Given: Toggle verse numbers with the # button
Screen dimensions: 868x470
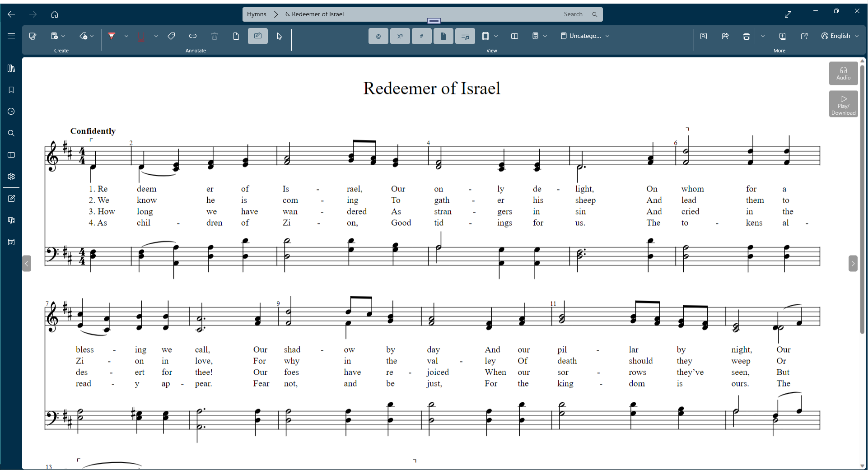Looking at the screenshot, I should click(x=421, y=36).
